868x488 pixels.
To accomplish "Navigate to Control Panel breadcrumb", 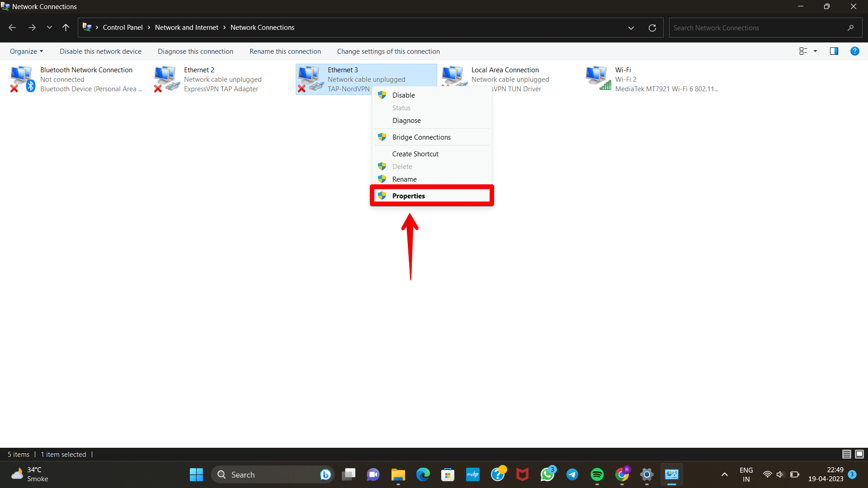I will 123,28.
